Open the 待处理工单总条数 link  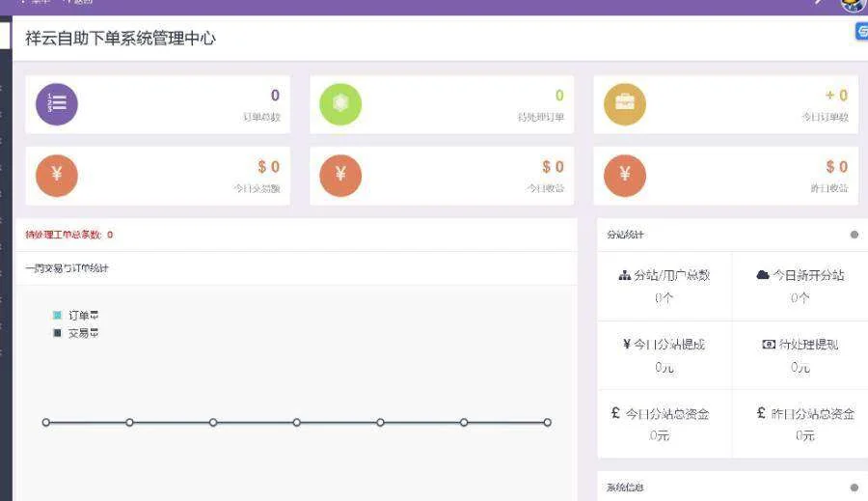click(68, 235)
